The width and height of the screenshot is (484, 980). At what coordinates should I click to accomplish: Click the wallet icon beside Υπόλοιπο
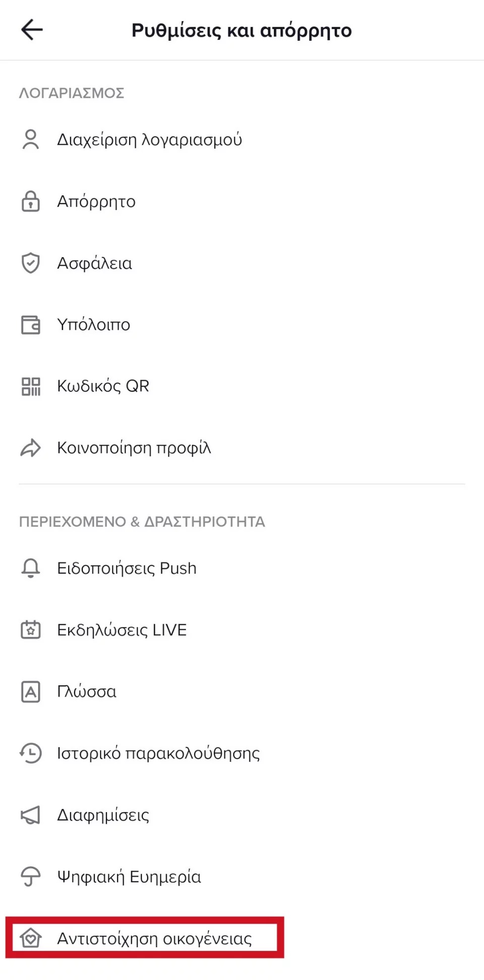(31, 324)
